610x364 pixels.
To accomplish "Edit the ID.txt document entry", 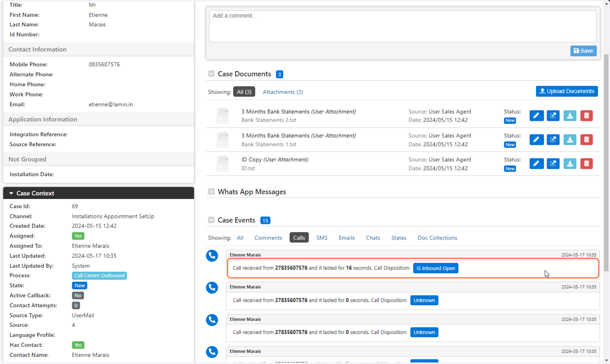I will click(x=536, y=163).
